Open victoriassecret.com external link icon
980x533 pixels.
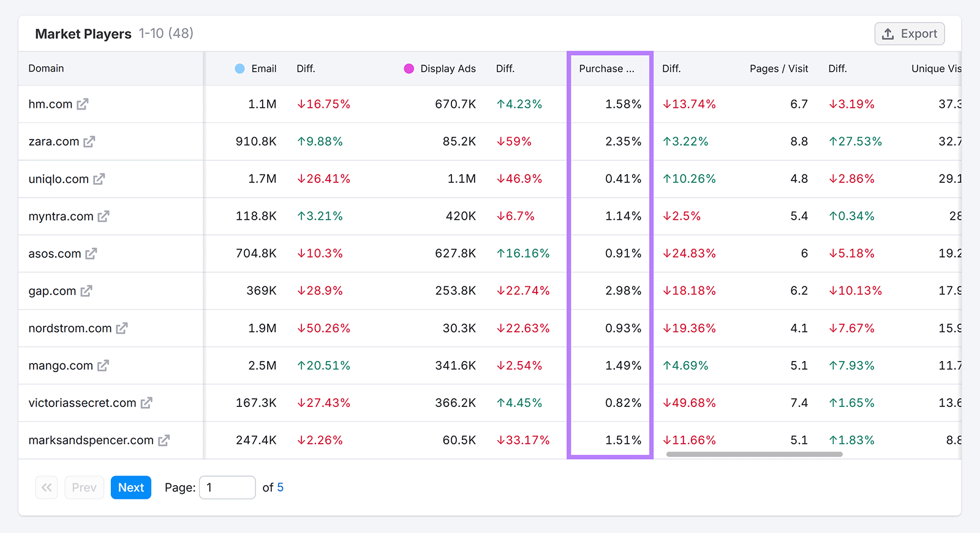(x=146, y=403)
